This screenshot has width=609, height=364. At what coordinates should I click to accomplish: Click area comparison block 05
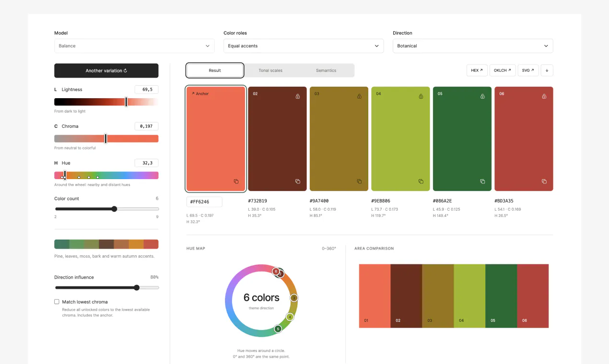(501, 296)
